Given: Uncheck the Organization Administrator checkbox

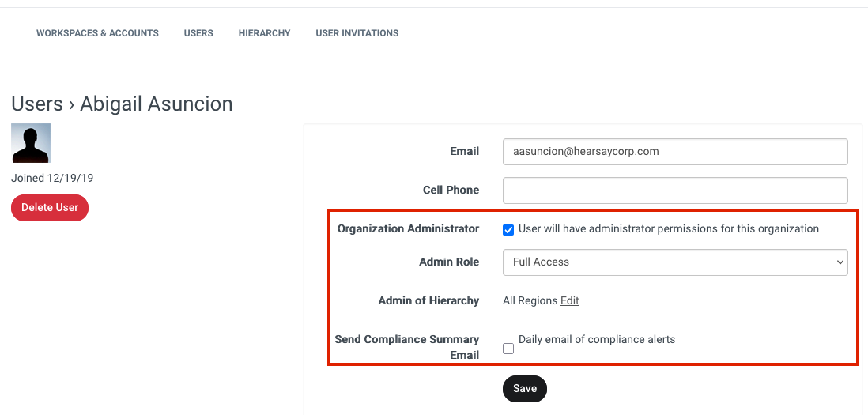Looking at the screenshot, I should point(508,229).
